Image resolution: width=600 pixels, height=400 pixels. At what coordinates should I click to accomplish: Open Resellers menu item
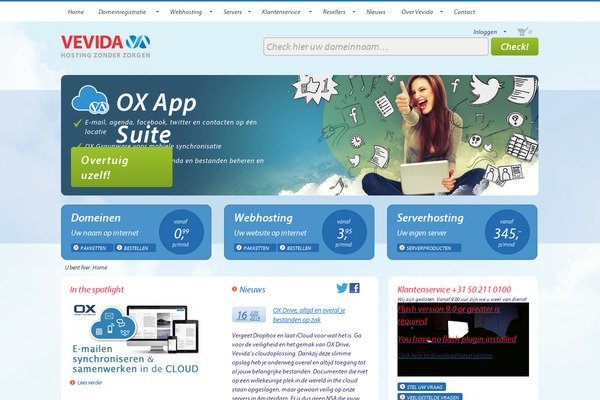334,12
